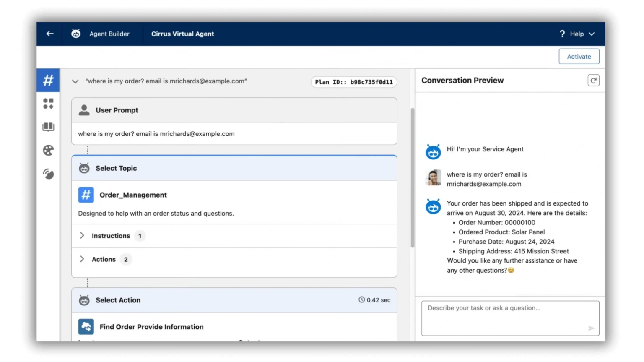Image resolution: width=644 pixels, height=362 pixels.
Task: Expand the Instructions section
Action: [x=82, y=236]
